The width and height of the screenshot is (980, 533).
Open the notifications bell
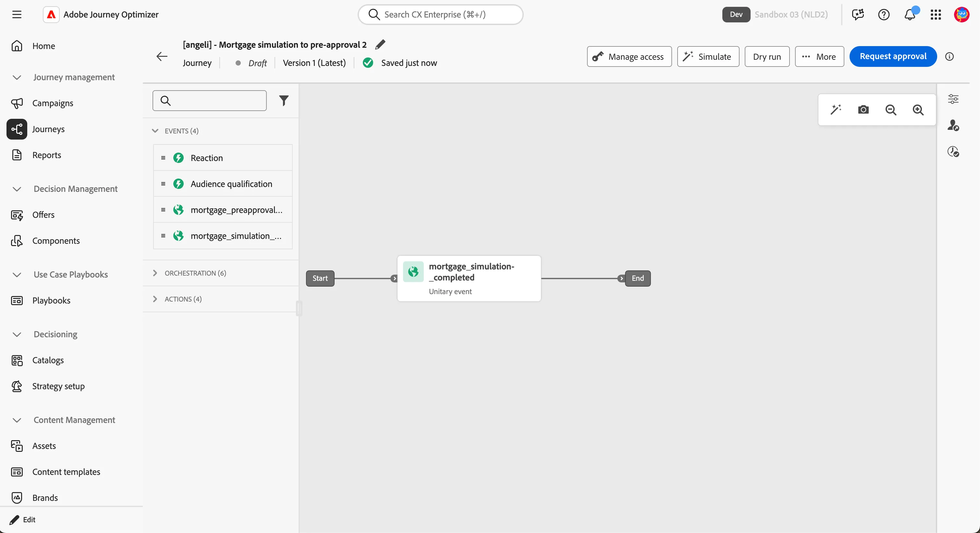click(x=910, y=15)
